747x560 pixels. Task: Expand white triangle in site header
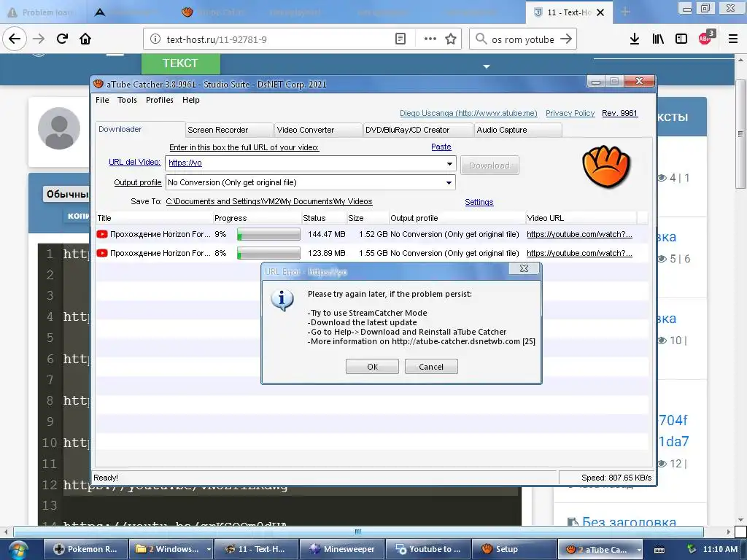pyautogui.click(x=487, y=66)
